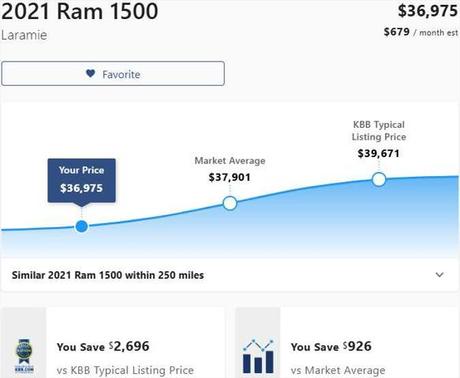Click the $679 per month estimate
The height and width of the screenshot is (378, 460).
pyautogui.click(x=421, y=32)
